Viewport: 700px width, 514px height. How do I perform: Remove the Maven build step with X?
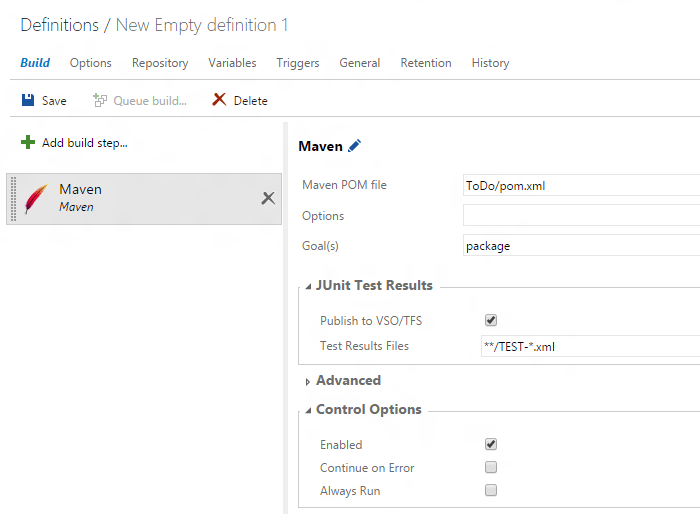tap(268, 198)
